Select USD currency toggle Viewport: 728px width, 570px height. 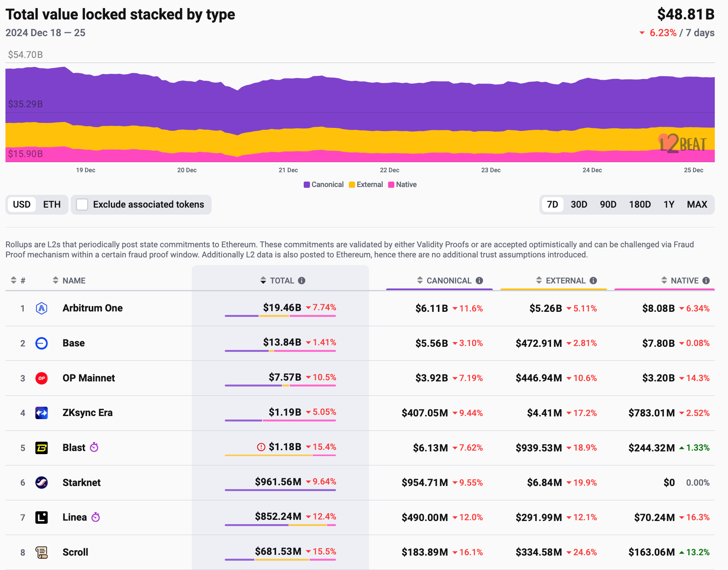(x=22, y=205)
